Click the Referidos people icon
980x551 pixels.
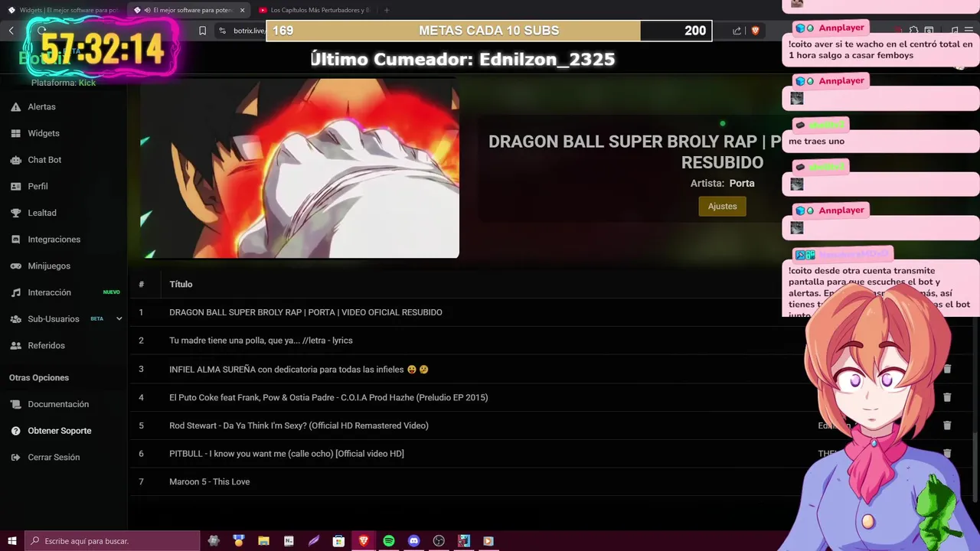tap(15, 345)
